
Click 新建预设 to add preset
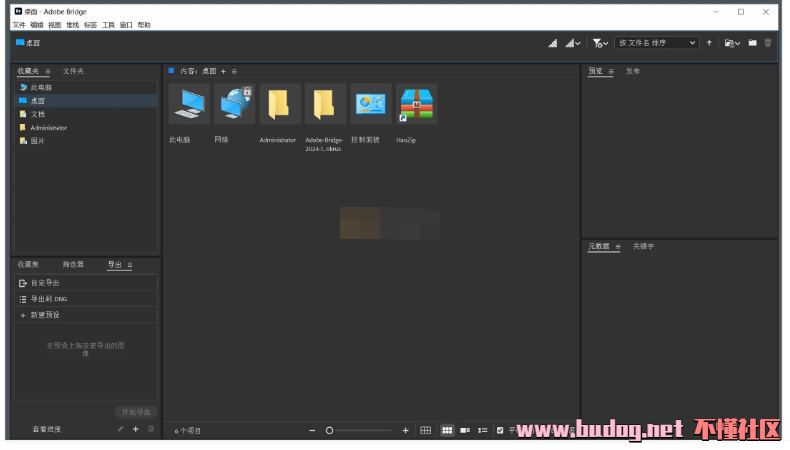86,315
